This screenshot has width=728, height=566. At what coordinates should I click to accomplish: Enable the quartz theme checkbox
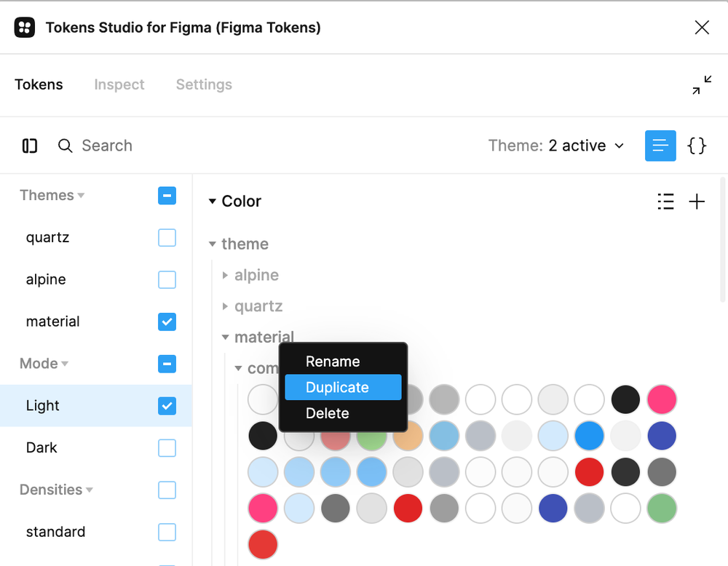(167, 237)
